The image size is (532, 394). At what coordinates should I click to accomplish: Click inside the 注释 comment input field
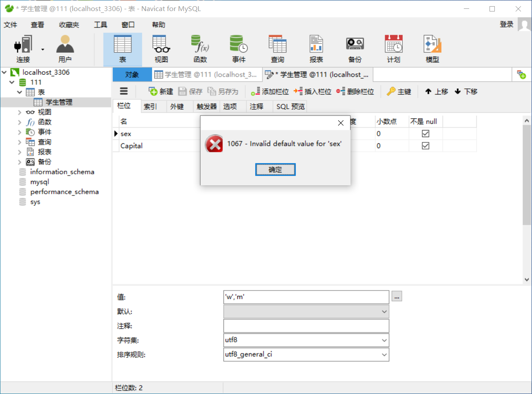tap(305, 326)
